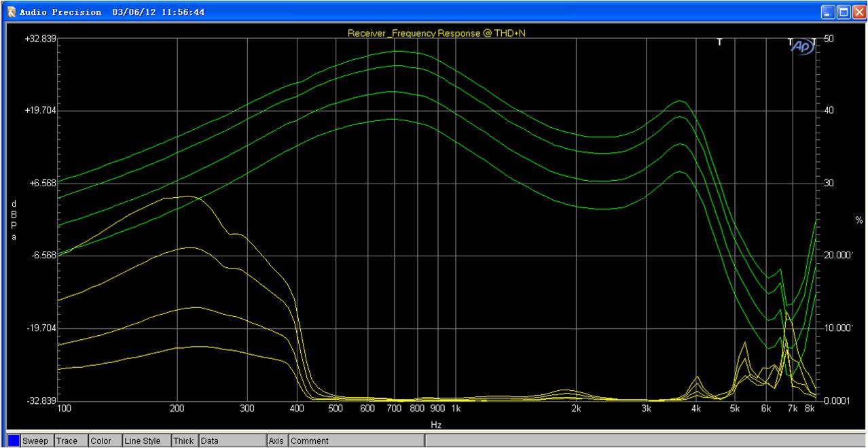Maximize the Audio Precision window
Image resolution: width=868 pixels, height=448 pixels.
pyautogui.click(x=843, y=12)
